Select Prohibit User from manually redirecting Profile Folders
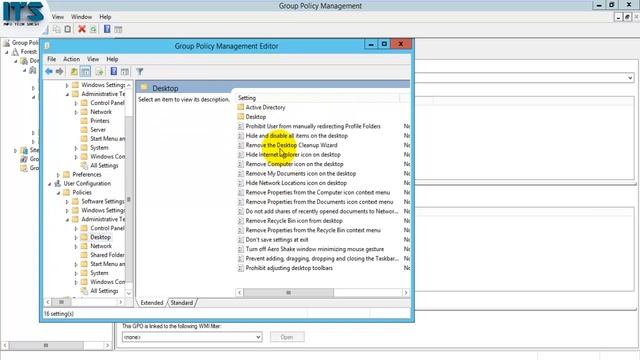Screen dimensions: 640x360 tap(313, 126)
